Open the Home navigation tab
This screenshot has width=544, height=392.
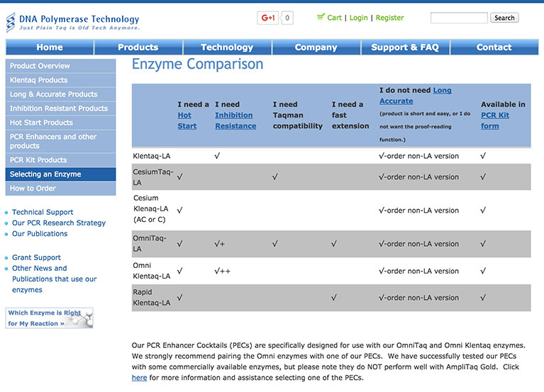click(x=50, y=47)
